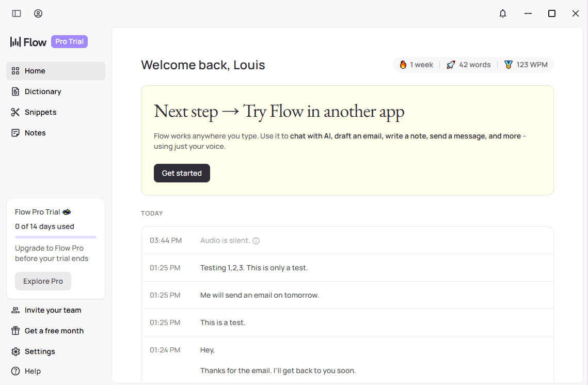Click the trial days progress bar

[x=56, y=237]
